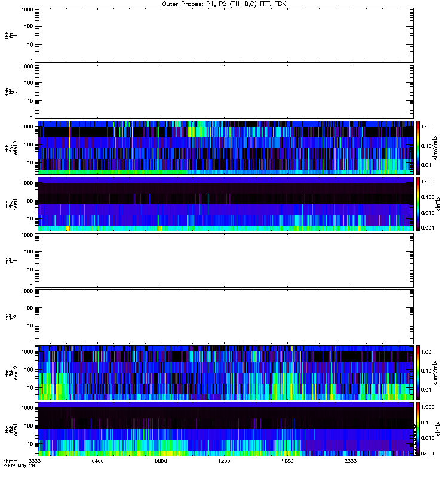Click the 'thb fbk scm1' y-axis label
This screenshot has height=478, width=448.
coord(11,204)
